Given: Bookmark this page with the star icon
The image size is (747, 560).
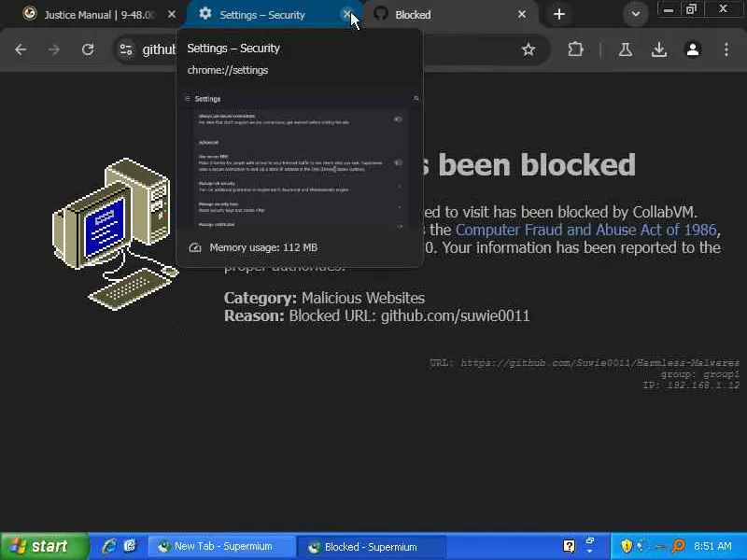Looking at the screenshot, I should tap(528, 49).
